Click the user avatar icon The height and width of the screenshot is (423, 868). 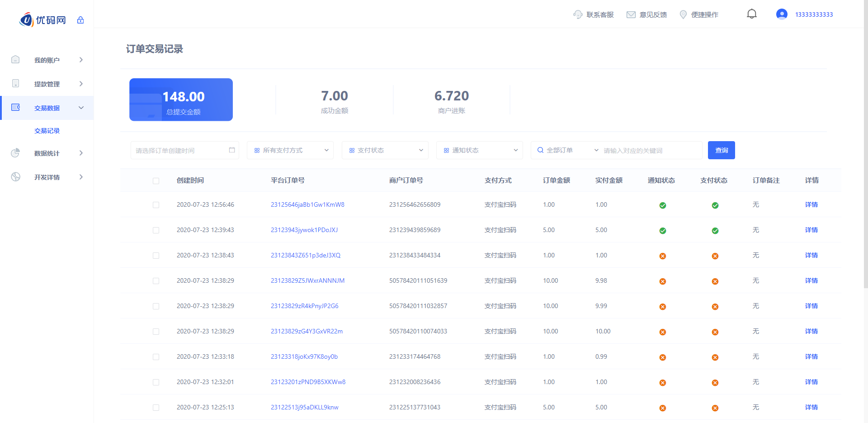(782, 14)
